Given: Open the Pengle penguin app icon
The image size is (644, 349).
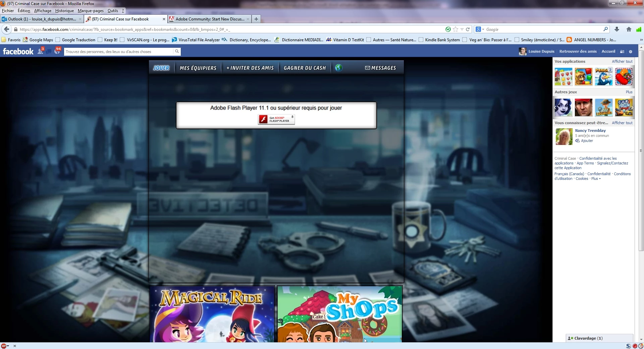Looking at the screenshot, I should click(x=604, y=77).
